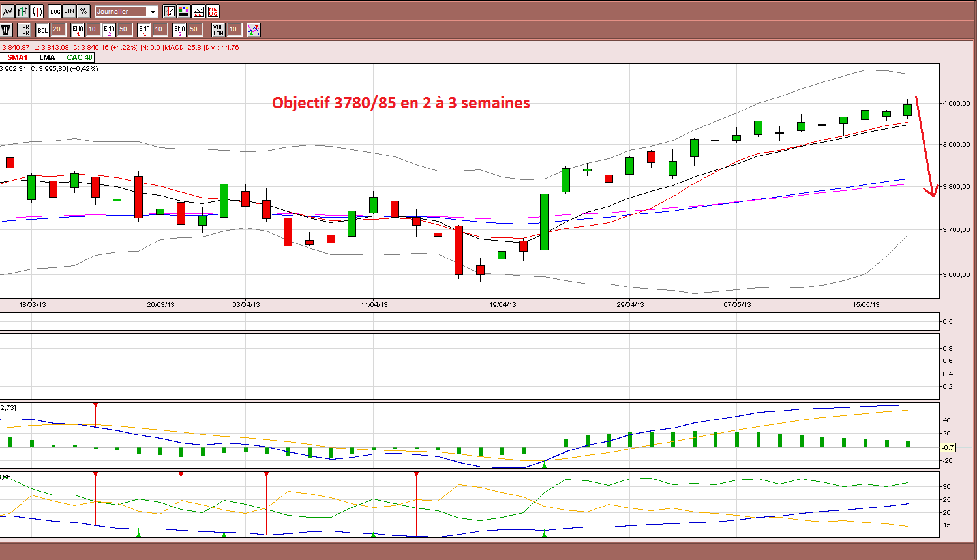
Task: Toggle the SMA 1 indicator
Action: 144,29
